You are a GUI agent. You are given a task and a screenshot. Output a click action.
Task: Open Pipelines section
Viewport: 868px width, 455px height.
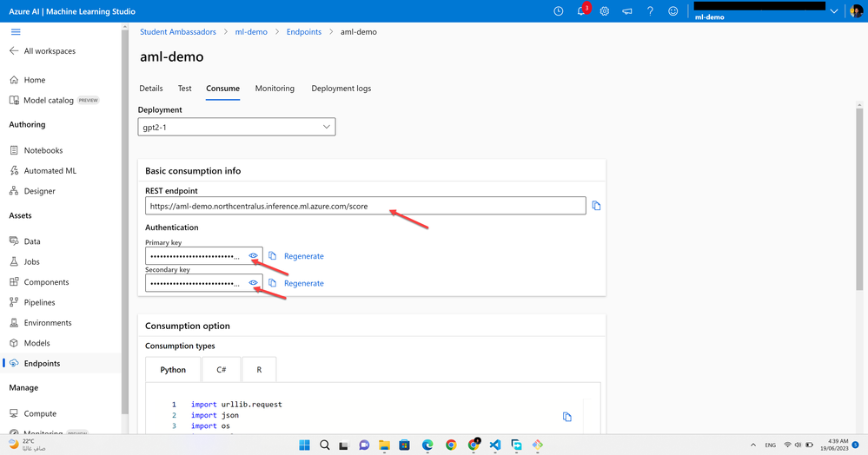coord(33,302)
